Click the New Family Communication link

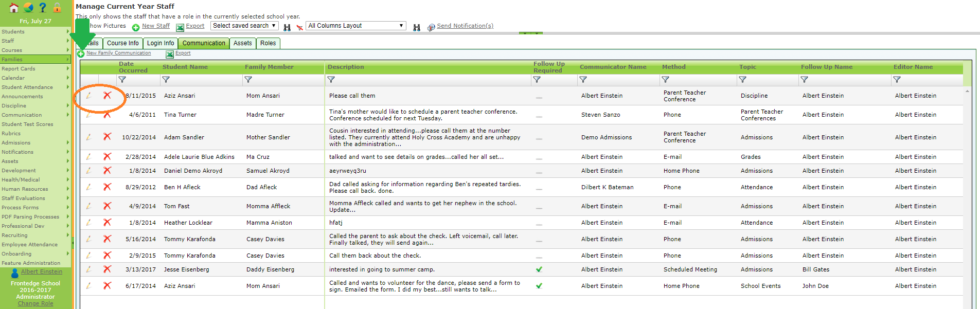119,53
